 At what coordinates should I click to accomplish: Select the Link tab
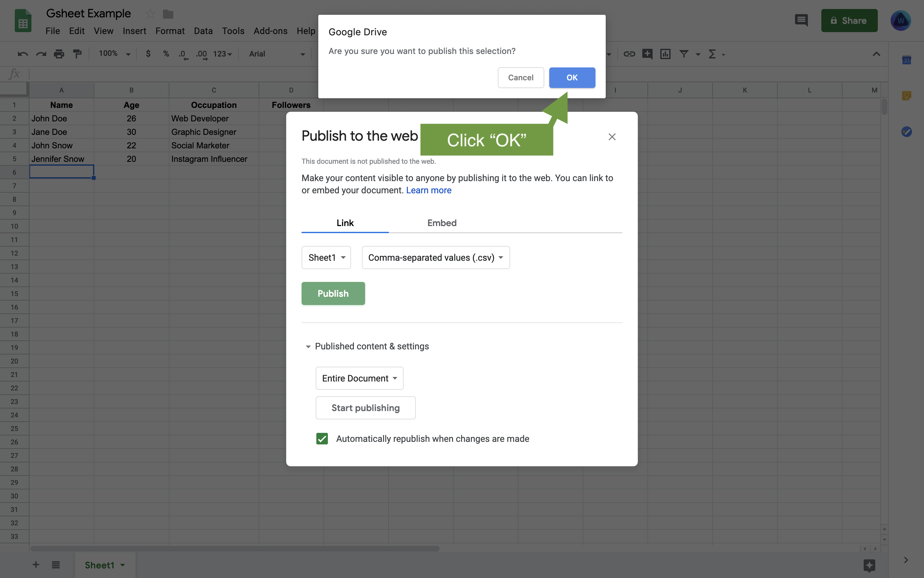pos(345,223)
